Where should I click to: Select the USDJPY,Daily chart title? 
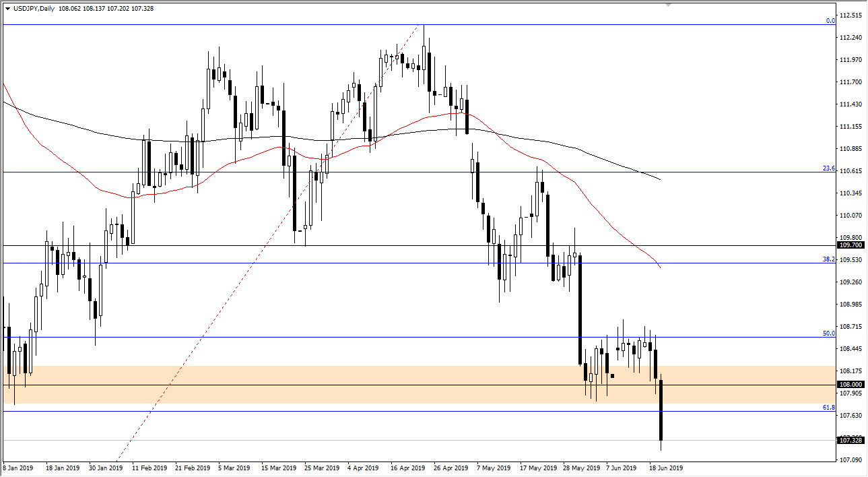pos(34,7)
